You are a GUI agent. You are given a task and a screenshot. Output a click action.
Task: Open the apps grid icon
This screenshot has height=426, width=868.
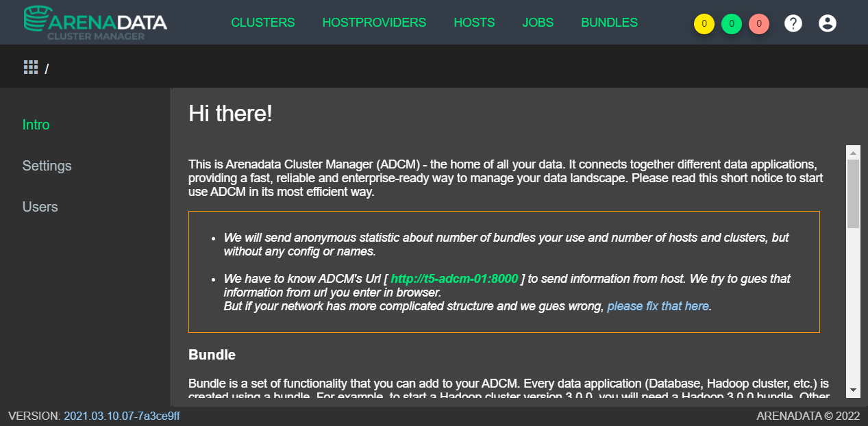[30, 66]
